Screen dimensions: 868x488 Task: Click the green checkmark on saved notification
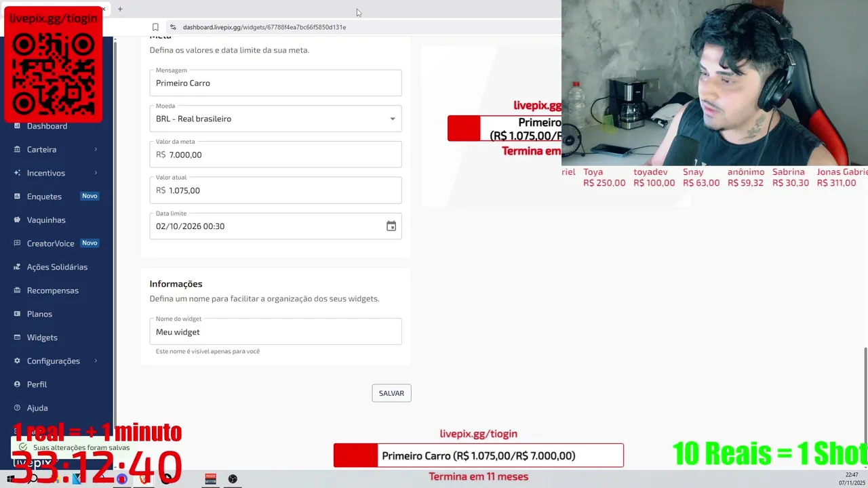pos(24,447)
